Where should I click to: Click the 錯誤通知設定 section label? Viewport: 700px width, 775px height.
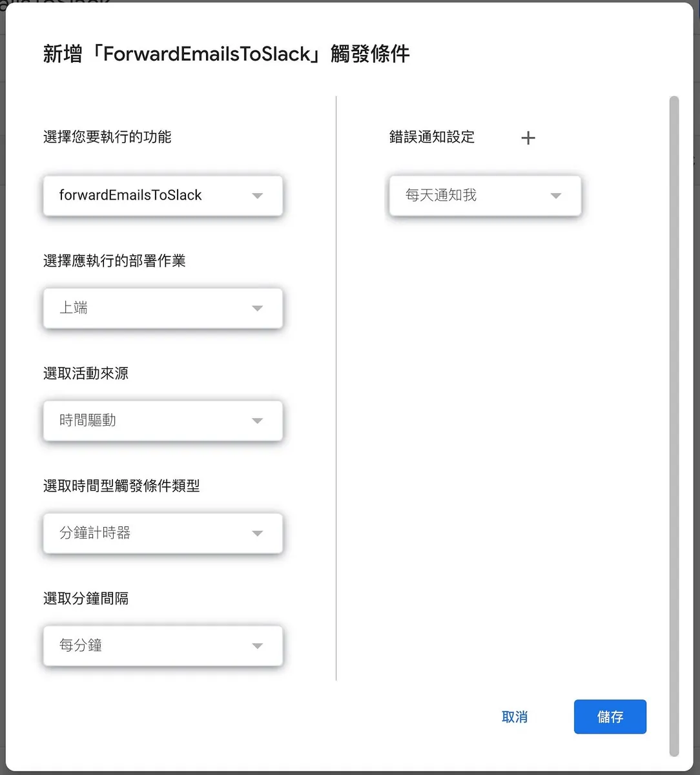[x=432, y=137]
